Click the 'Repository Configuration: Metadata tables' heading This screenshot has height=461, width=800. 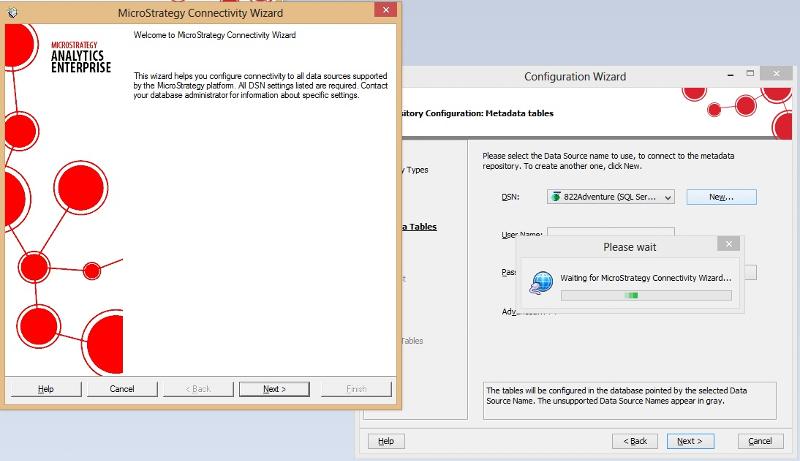point(478,113)
